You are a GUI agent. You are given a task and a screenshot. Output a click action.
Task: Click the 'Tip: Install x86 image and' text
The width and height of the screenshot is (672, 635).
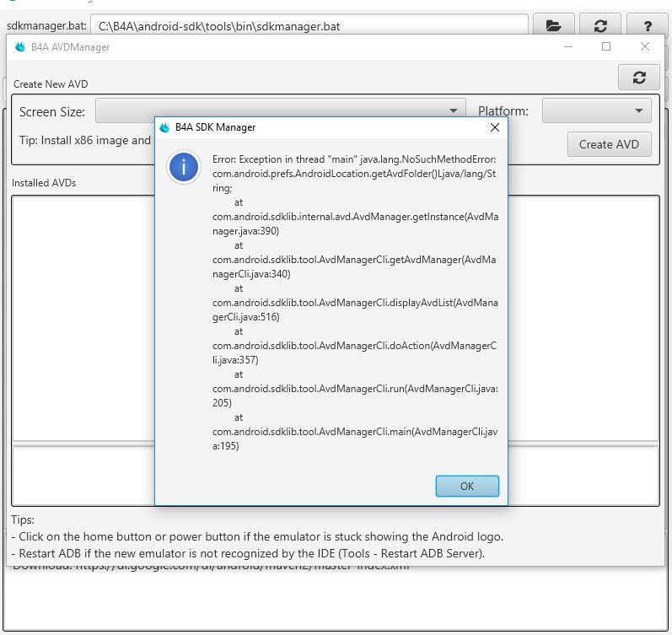(85, 140)
